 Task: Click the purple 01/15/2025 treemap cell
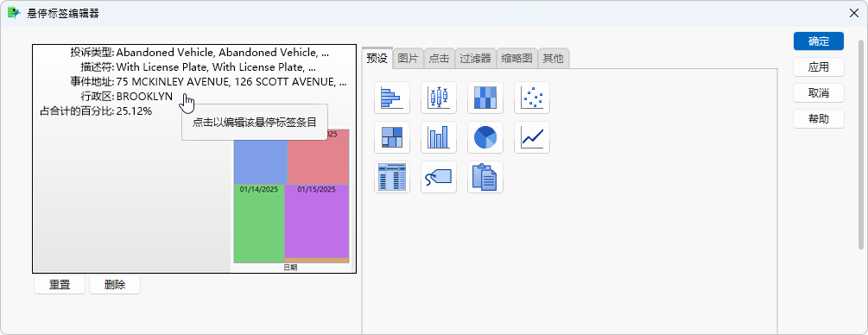click(x=317, y=221)
